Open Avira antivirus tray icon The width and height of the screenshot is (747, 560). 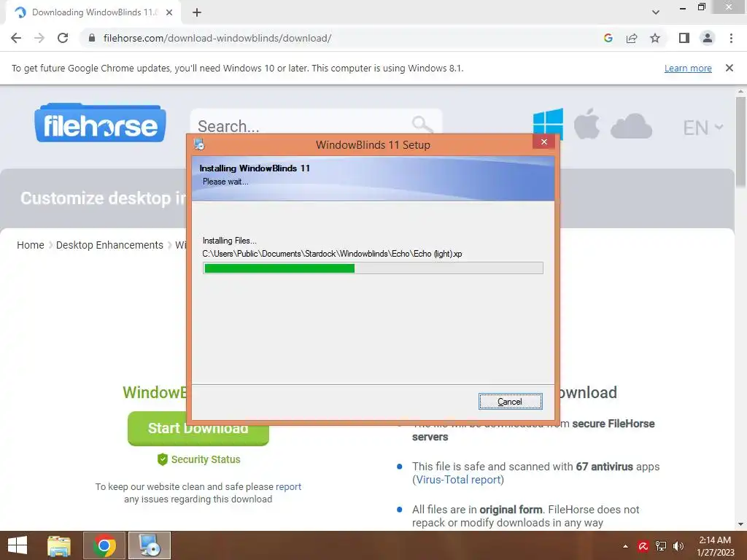(x=643, y=546)
